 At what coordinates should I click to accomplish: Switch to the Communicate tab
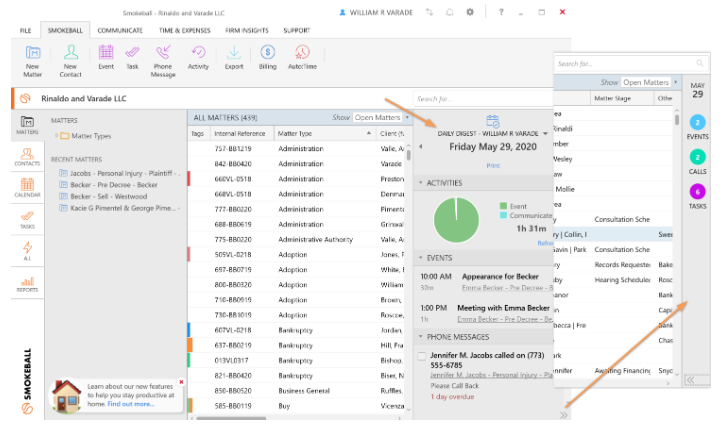[x=120, y=30]
